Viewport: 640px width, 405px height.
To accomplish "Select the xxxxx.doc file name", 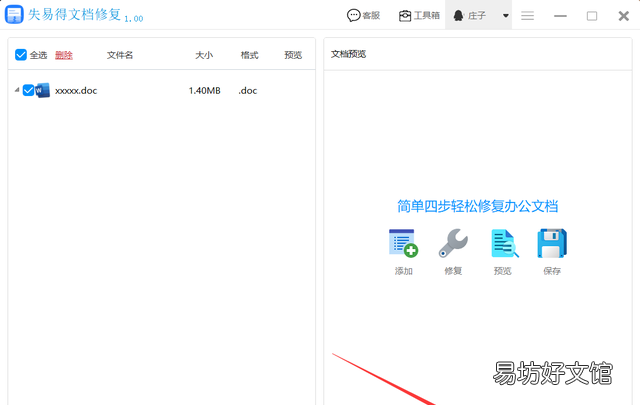I will [x=76, y=91].
